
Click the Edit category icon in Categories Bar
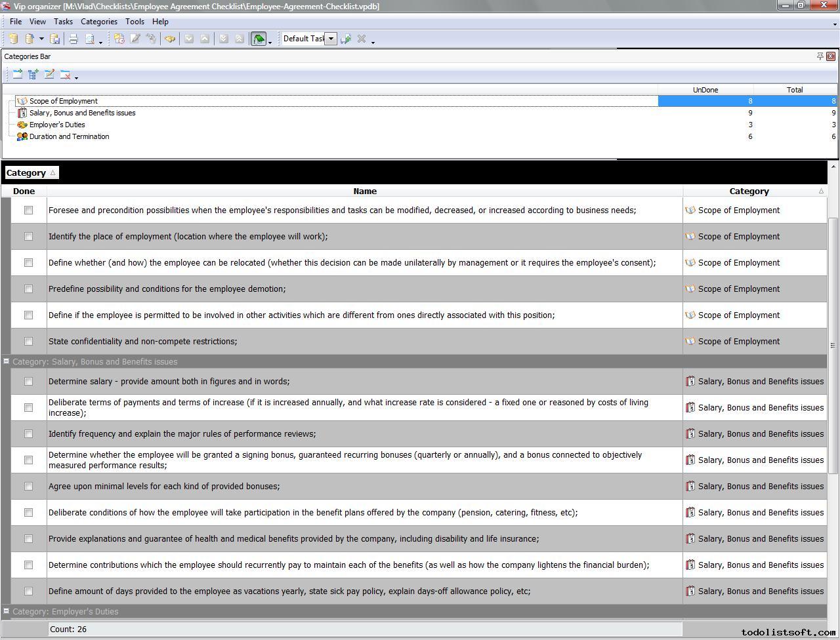(x=49, y=75)
